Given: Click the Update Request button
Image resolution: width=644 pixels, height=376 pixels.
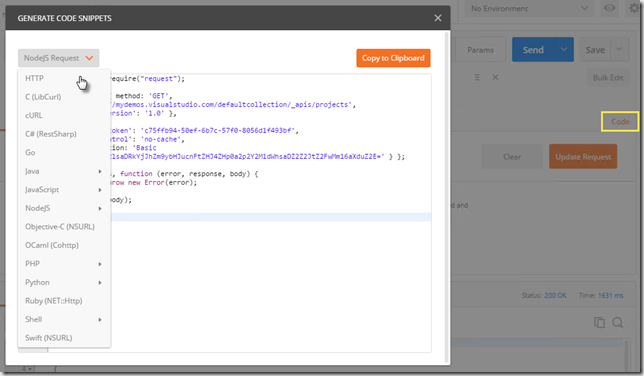Looking at the screenshot, I should [583, 157].
